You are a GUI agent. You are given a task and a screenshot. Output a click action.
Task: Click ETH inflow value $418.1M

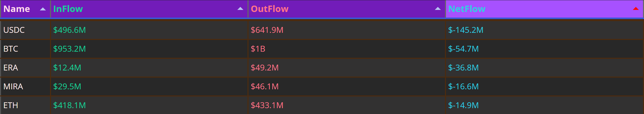(69, 105)
